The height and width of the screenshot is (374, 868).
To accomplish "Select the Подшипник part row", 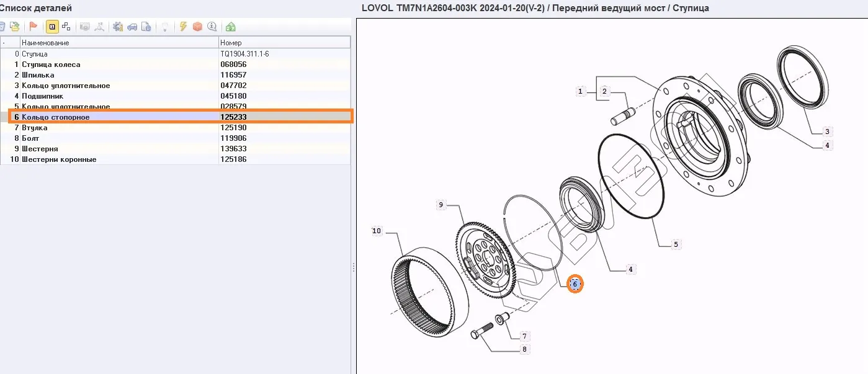I will (42, 96).
